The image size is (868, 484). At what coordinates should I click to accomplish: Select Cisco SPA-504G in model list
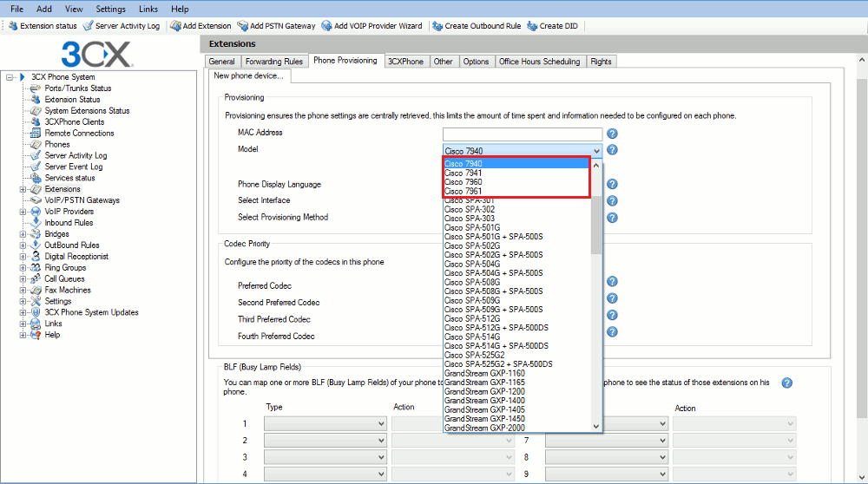(x=517, y=264)
